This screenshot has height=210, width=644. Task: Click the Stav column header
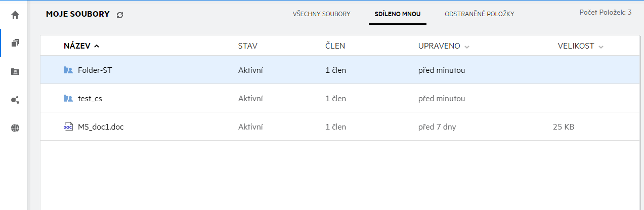pyautogui.click(x=248, y=46)
